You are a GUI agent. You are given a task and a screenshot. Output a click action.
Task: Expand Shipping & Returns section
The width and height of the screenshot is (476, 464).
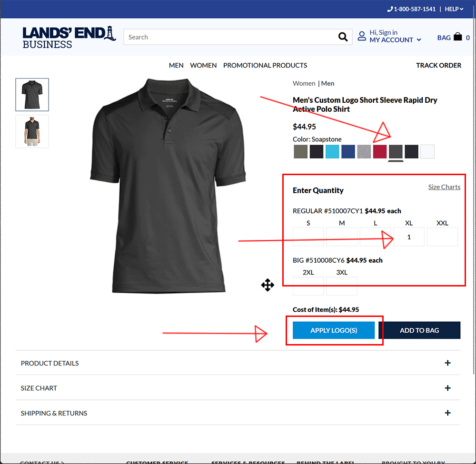[x=238, y=413]
